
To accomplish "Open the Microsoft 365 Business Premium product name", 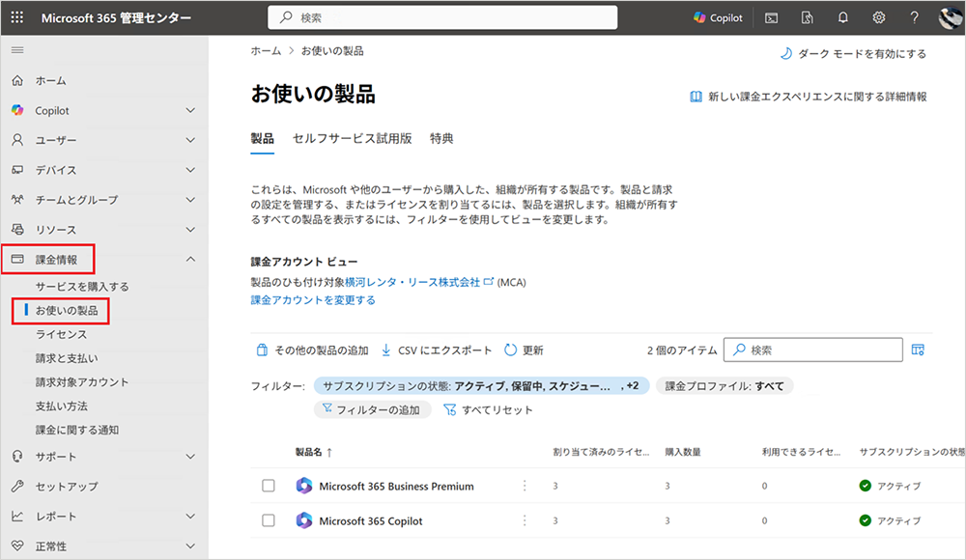I will point(396,486).
